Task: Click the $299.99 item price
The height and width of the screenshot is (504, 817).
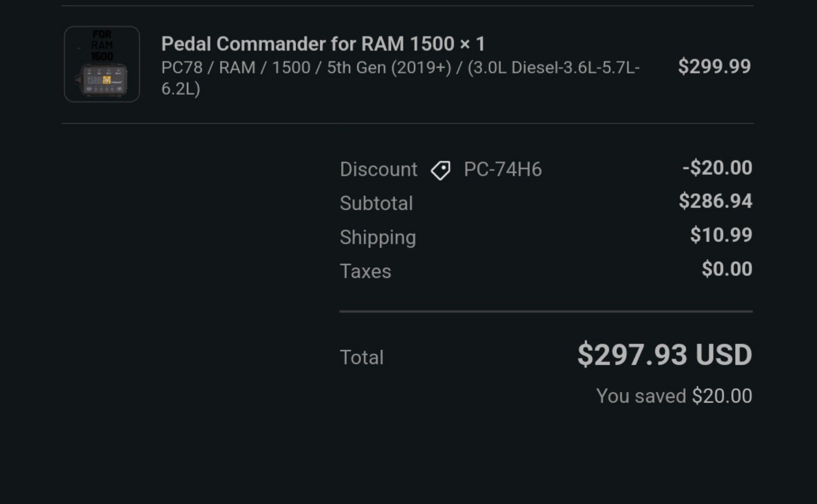Action: (714, 66)
